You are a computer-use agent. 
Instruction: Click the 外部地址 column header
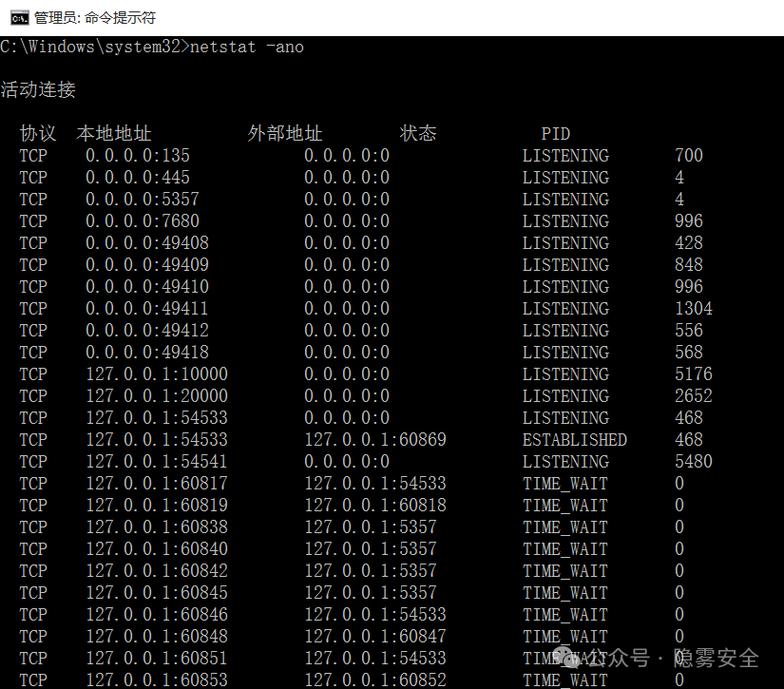(x=285, y=133)
